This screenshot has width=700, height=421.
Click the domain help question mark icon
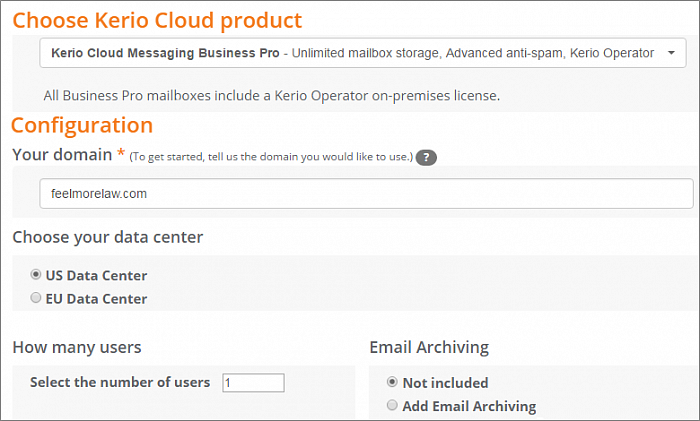pos(426,157)
